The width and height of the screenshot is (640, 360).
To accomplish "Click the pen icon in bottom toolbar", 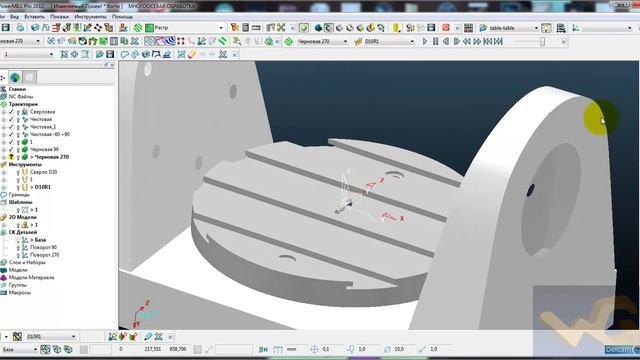I will [148, 337].
